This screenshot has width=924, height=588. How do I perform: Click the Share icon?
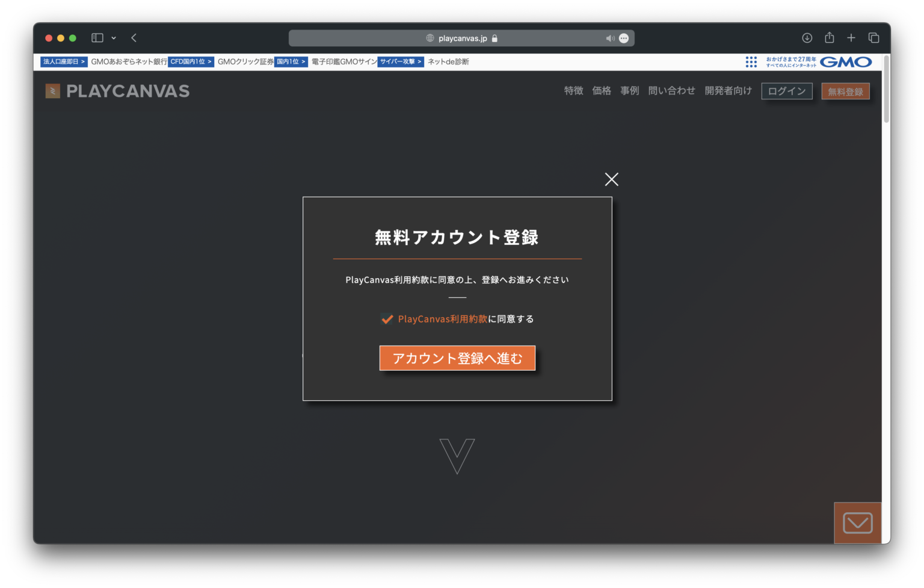click(829, 37)
